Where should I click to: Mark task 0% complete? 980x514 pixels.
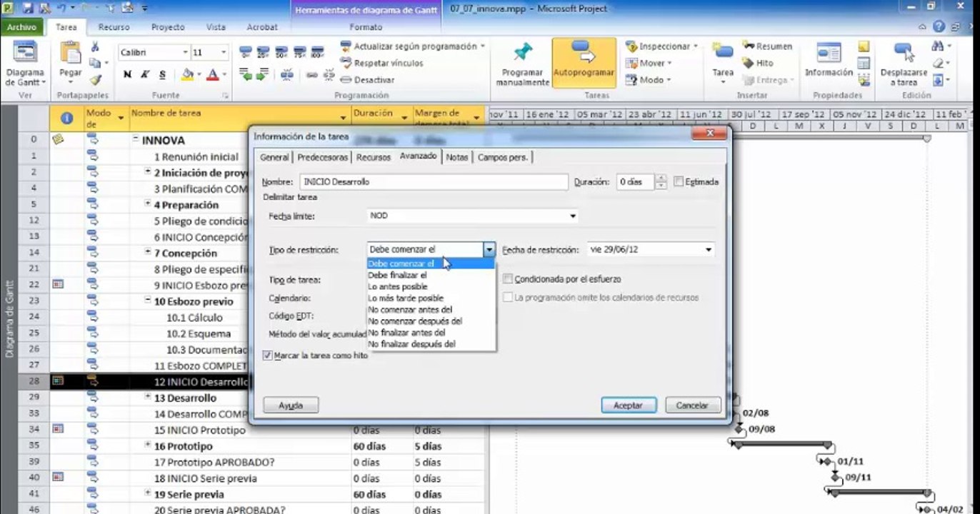pos(246,52)
